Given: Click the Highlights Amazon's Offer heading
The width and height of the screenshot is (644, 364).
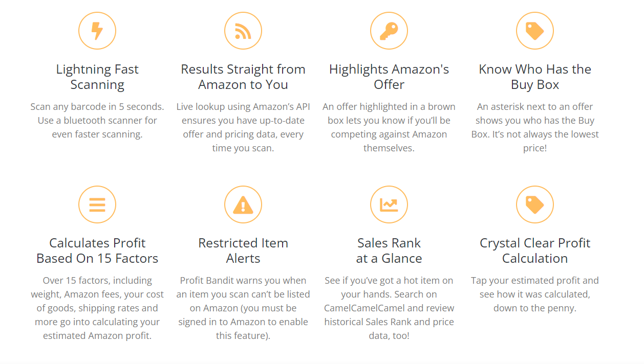Looking at the screenshot, I should 389,77.
